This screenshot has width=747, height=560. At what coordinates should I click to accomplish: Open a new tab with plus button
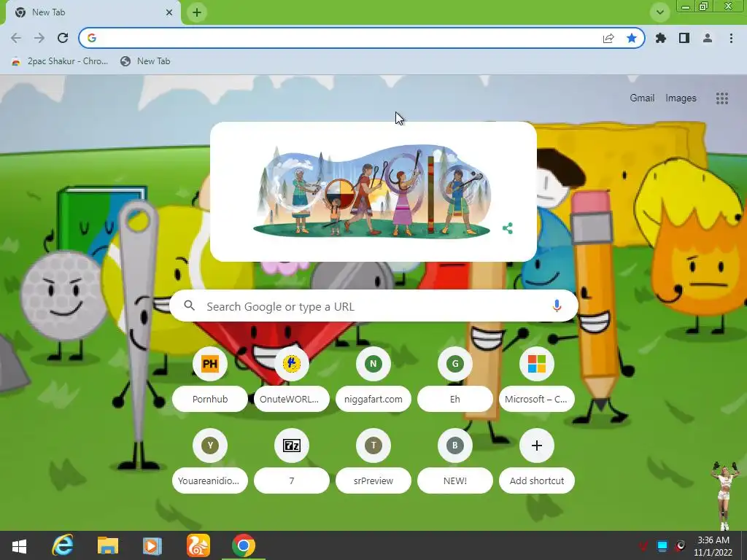(x=197, y=12)
